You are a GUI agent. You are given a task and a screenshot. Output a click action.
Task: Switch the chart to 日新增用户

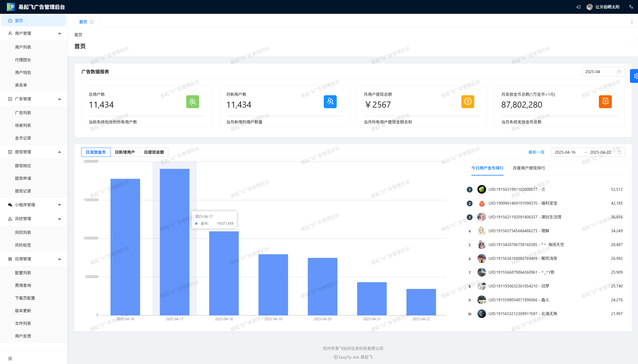(125, 152)
